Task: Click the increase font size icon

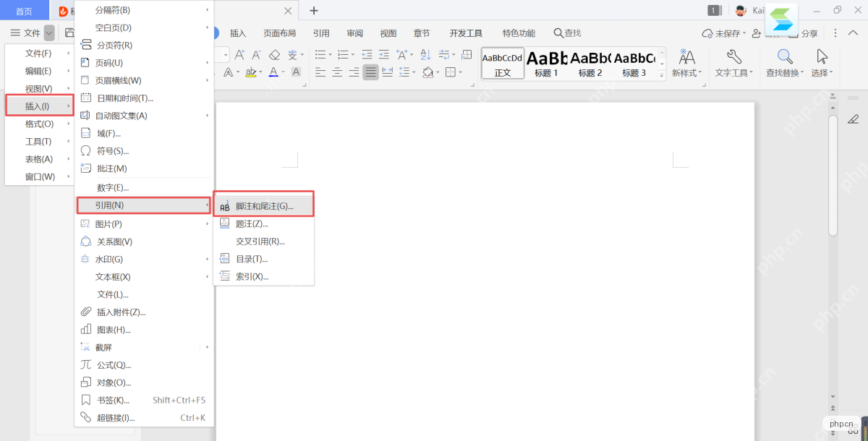Action: point(240,55)
